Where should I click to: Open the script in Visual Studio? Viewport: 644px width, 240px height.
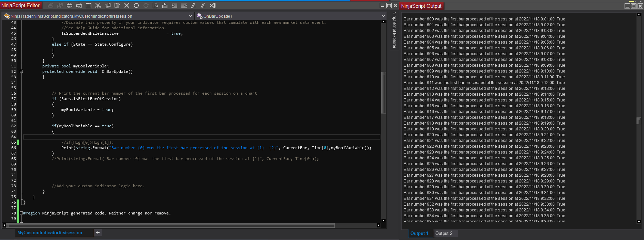[x=213, y=5]
